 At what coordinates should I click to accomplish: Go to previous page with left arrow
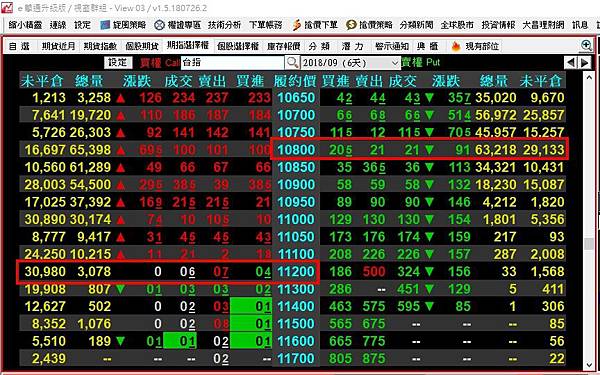coord(571,62)
